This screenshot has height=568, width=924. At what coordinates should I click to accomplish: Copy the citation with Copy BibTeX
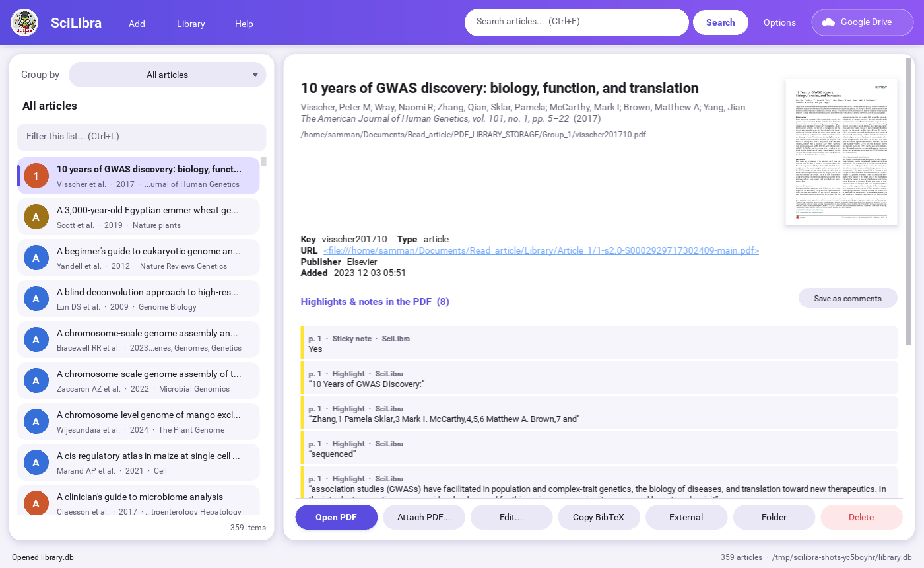tap(599, 517)
